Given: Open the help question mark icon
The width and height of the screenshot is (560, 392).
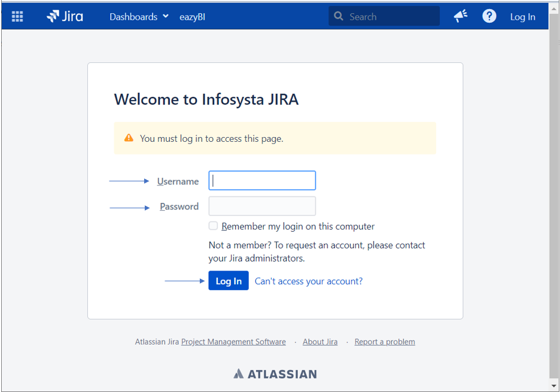Looking at the screenshot, I should point(489,16).
